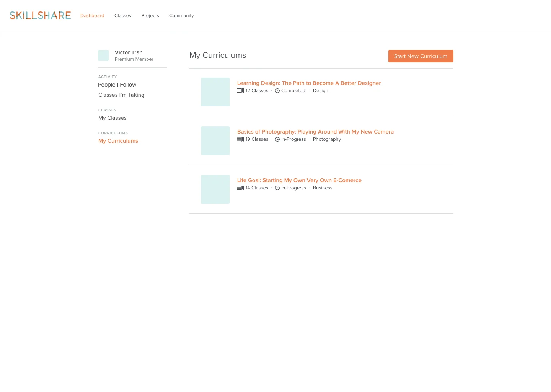Open Victor Tran profile name
551x392 pixels.
129,52
